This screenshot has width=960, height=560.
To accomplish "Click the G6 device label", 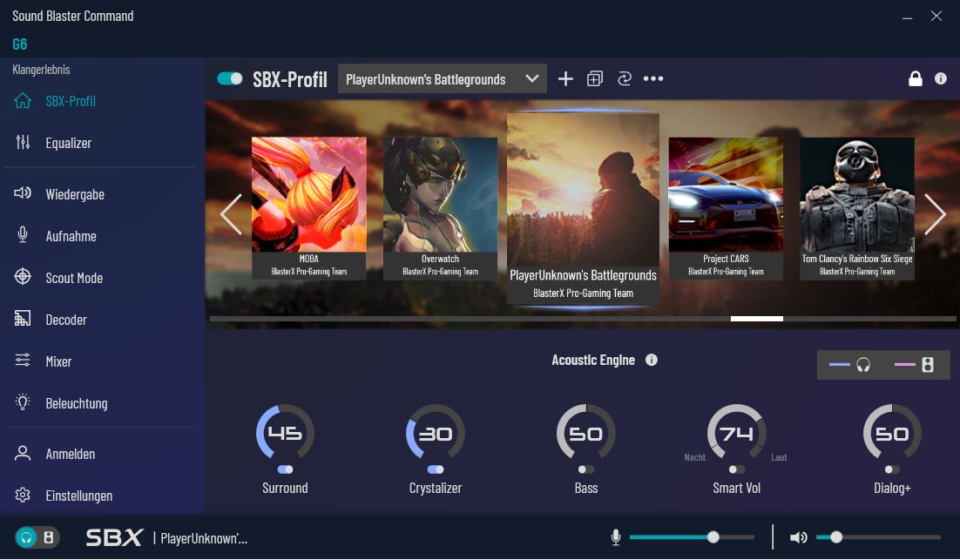I will coord(19,44).
